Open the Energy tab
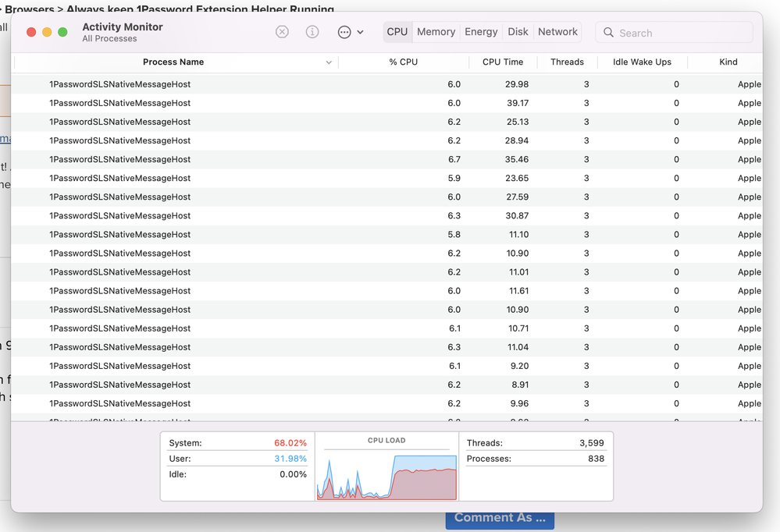The height and width of the screenshot is (532, 780). tap(481, 32)
